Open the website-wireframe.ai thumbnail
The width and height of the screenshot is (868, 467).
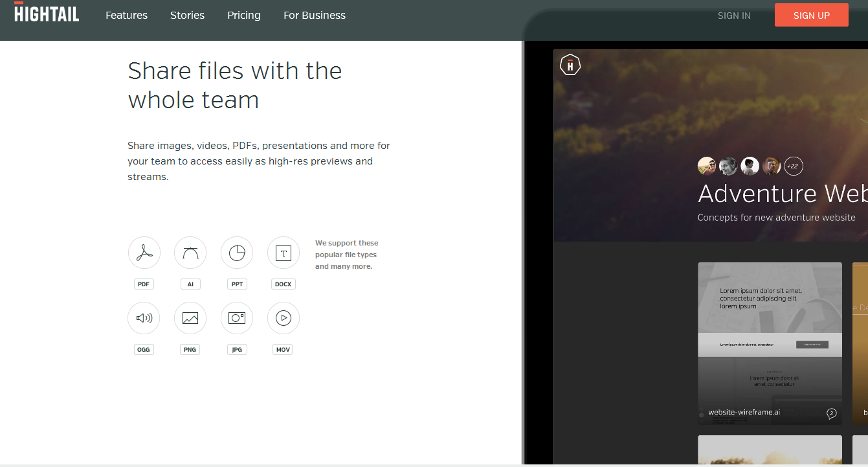(770, 337)
